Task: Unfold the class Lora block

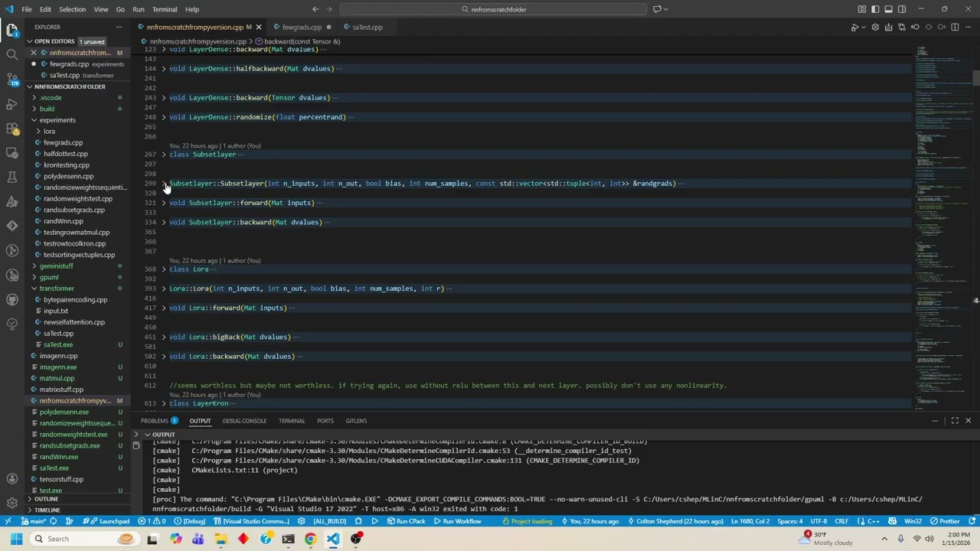Action: click(x=164, y=269)
